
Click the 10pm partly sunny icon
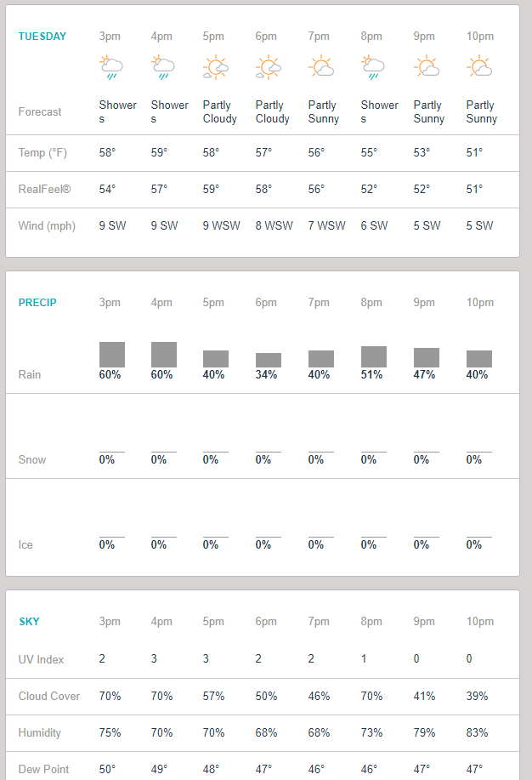click(478, 67)
